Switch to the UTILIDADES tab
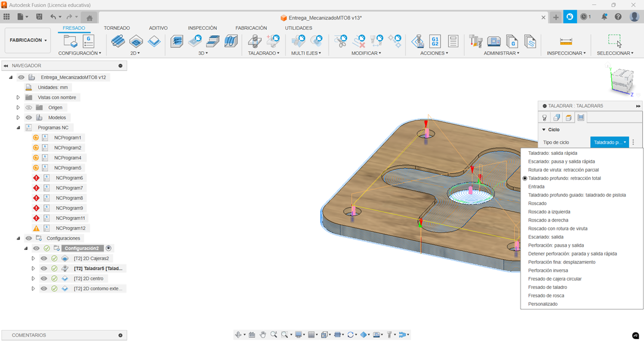Viewport: 644px width, 342px height. pyautogui.click(x=299, y=28)
